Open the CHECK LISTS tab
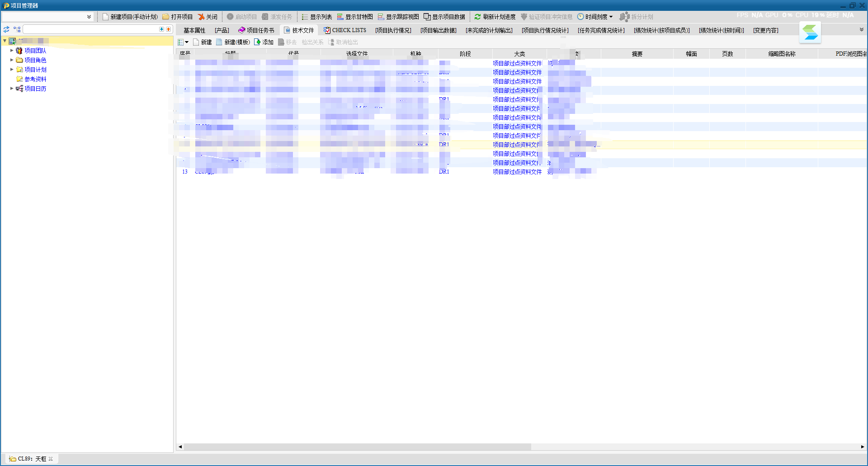 pyautogui.click(x=345, y=30)
